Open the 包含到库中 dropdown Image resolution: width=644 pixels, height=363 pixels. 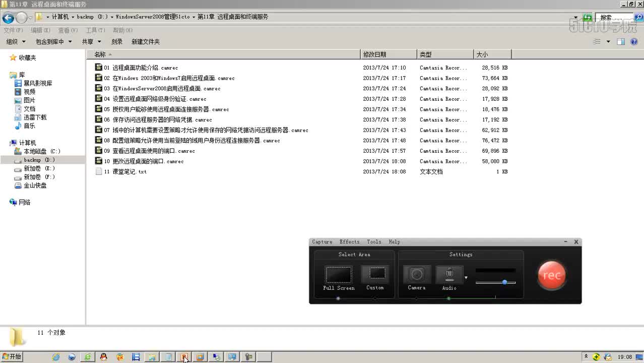pyautogui.click(x=53, y=42)
